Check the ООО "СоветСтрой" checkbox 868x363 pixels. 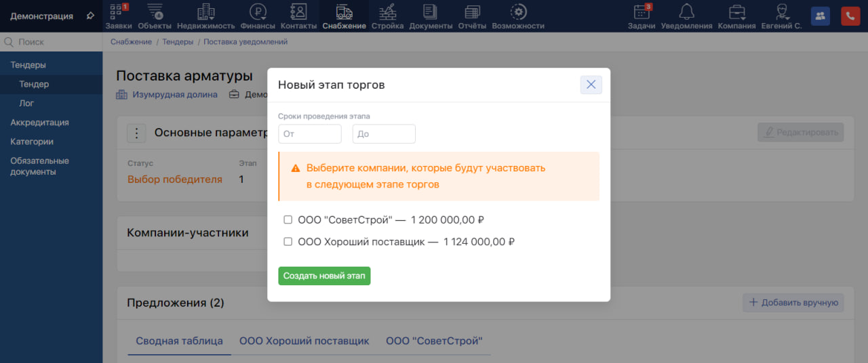point(288,220)
